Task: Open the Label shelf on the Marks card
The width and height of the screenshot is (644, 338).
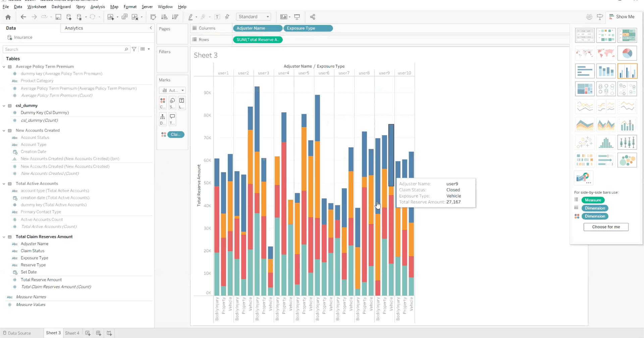Action: [181, 103]
